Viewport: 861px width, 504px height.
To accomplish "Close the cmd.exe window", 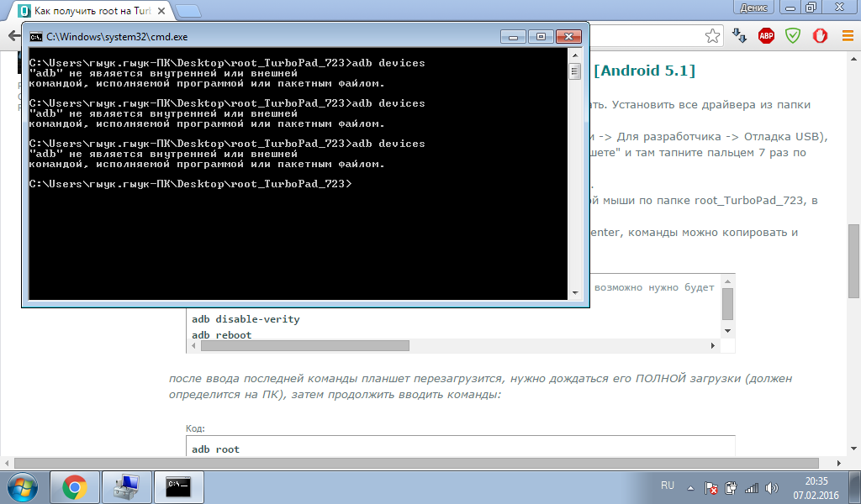I will 568,36.
